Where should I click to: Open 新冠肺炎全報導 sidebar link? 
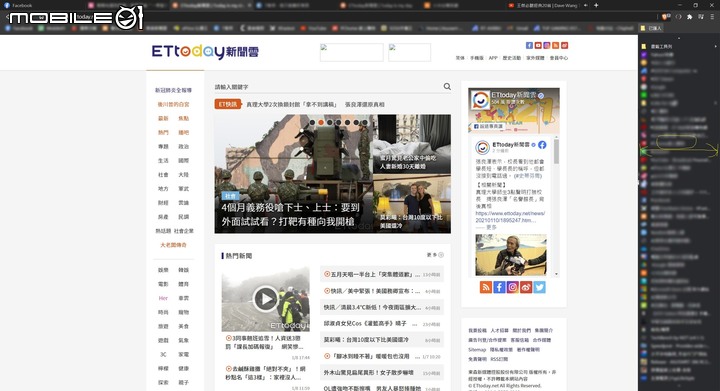coord(173,90)
